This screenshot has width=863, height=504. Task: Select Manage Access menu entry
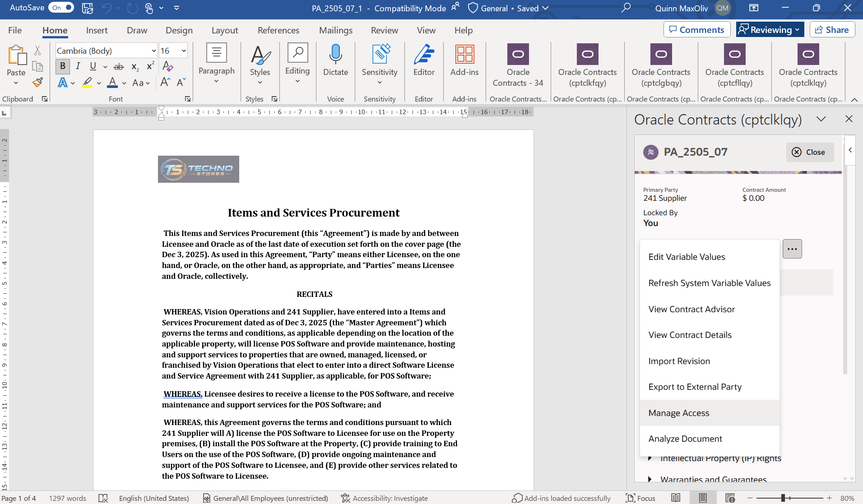[x=710, y=413]
